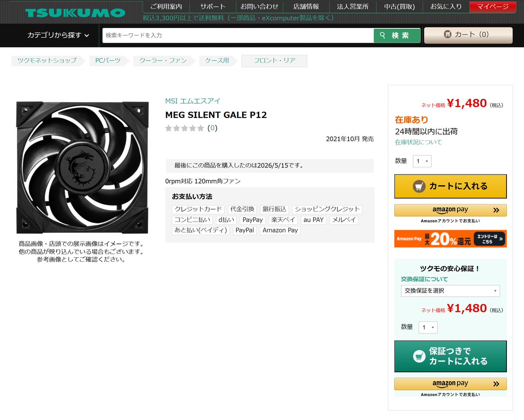Viewport: 524px width, 420px height.
Task: Click the クレジットカード payment tag
Action: tap(198, 209)
